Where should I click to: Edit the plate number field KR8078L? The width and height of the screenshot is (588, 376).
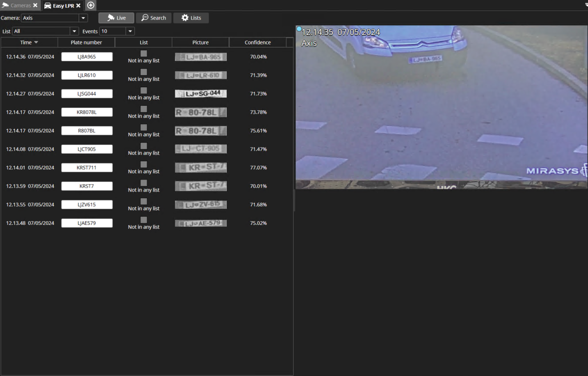[x=87, y=112]
